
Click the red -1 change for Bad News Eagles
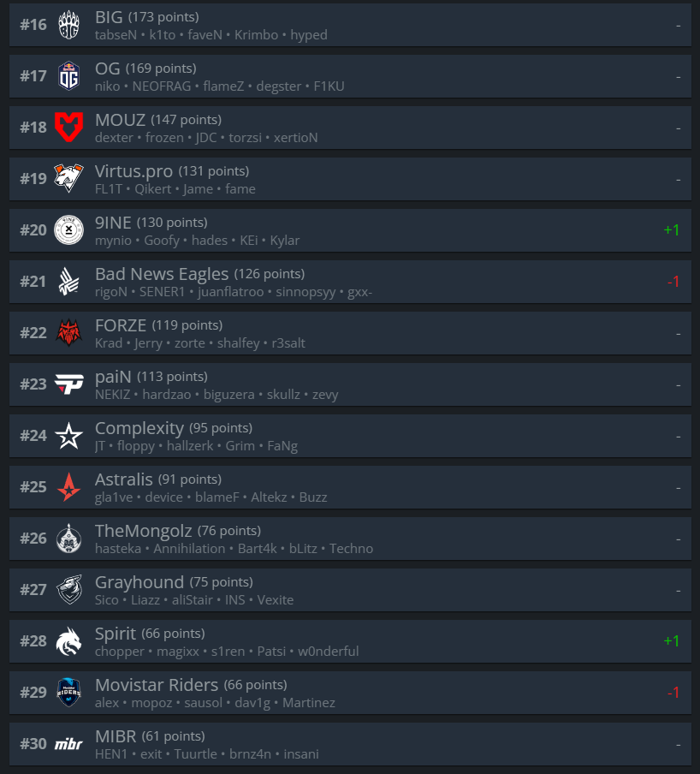[x=673, y=282]
